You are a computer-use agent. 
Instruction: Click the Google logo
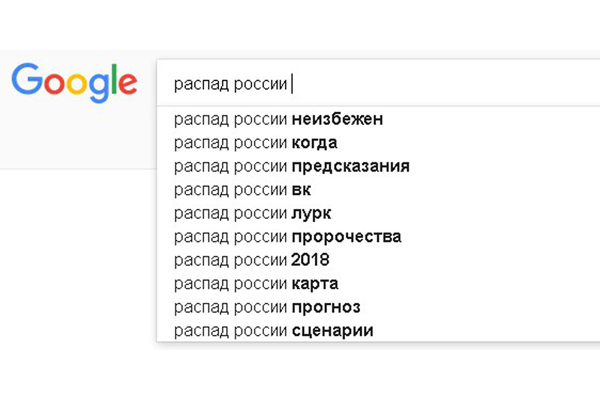pyautogui.click(x=75, y=81)
